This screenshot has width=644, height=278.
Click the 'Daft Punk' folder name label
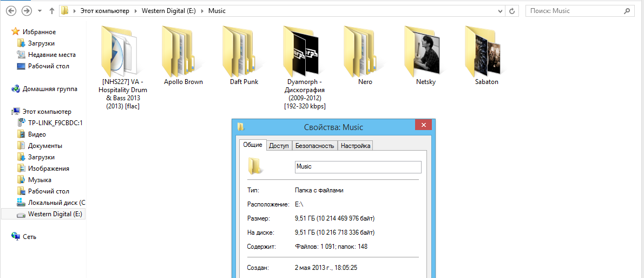(244, 82)
